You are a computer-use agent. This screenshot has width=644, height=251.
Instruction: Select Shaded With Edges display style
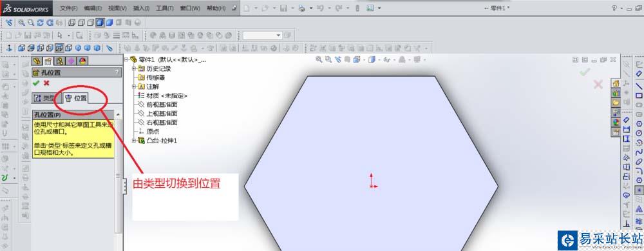point(100,23)
